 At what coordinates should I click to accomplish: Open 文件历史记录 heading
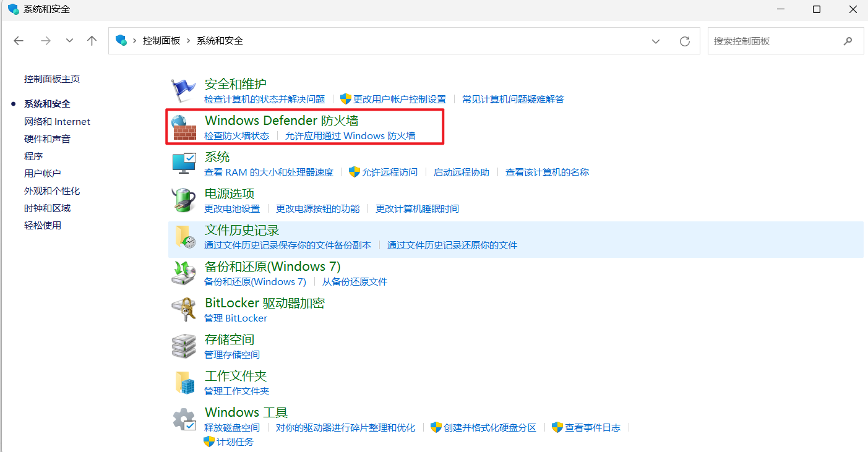pyautogui.click(x=242, y=229)
